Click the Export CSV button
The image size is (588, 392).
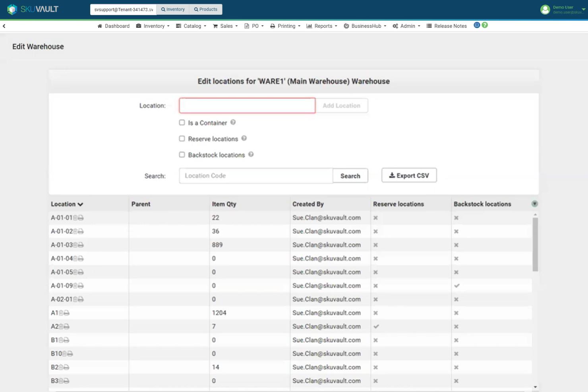pyautogui.click(x=409, y=175)
